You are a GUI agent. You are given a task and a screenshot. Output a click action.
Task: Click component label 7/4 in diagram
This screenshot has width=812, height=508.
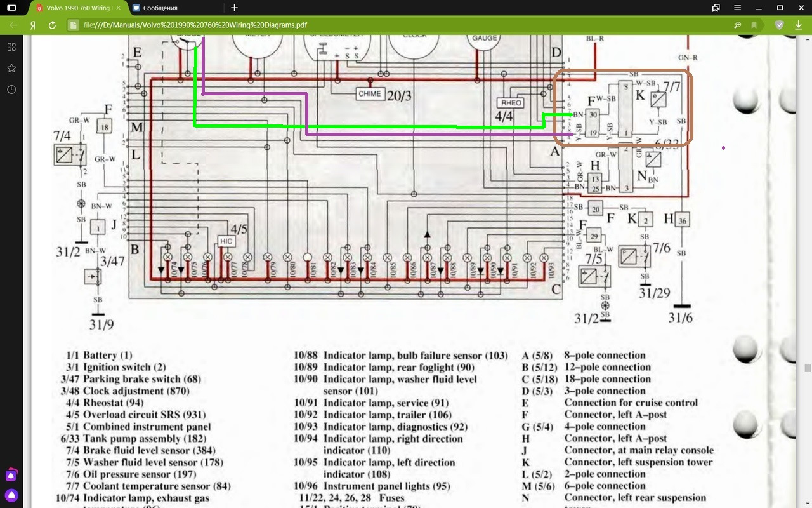click(x=62, y=136)
